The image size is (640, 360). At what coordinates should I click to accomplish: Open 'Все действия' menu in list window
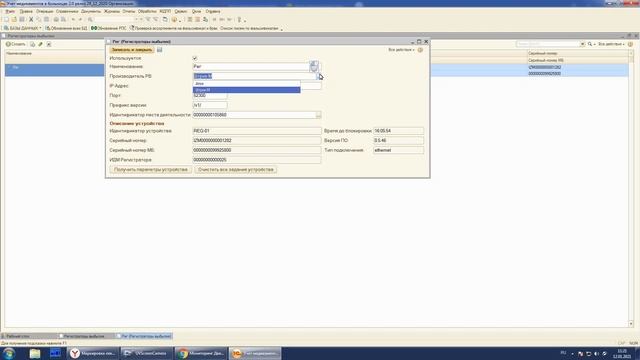611,44
